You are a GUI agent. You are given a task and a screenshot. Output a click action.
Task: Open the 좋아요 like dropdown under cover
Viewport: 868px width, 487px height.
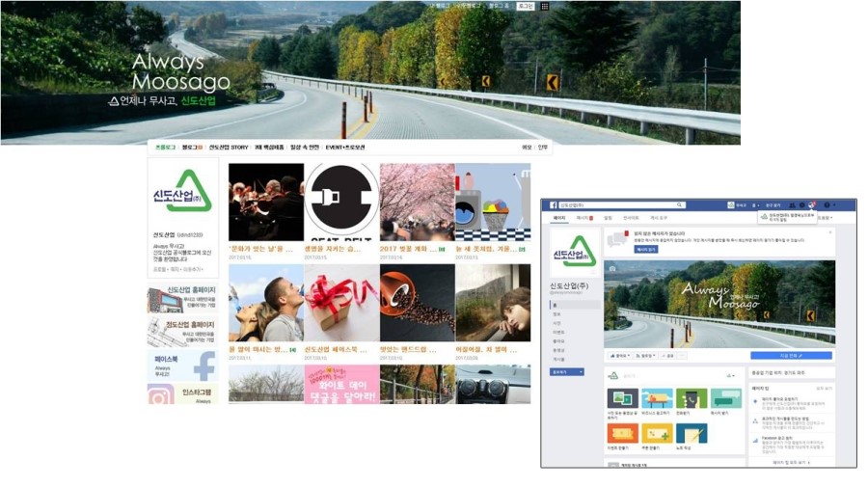point(619,356)
